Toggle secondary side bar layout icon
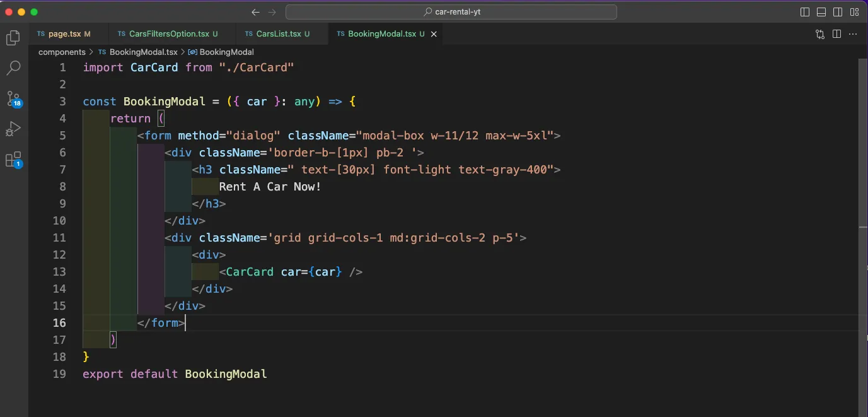Image resolution: width=868 pixels, height=417 pixels. coord(838,12)
